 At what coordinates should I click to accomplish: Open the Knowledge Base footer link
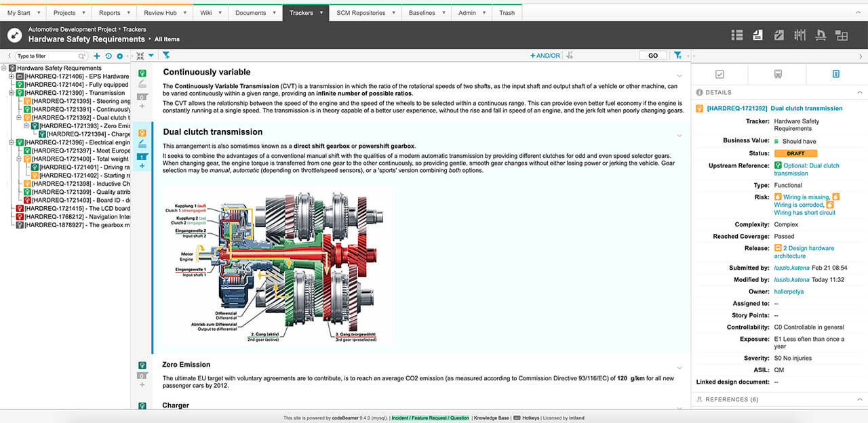[491, 418]
